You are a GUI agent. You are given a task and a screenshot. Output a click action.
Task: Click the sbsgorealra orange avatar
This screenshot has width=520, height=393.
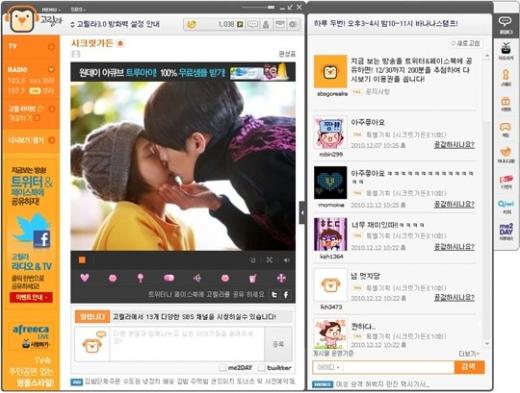pyautogui.click(x=330, y=72)
